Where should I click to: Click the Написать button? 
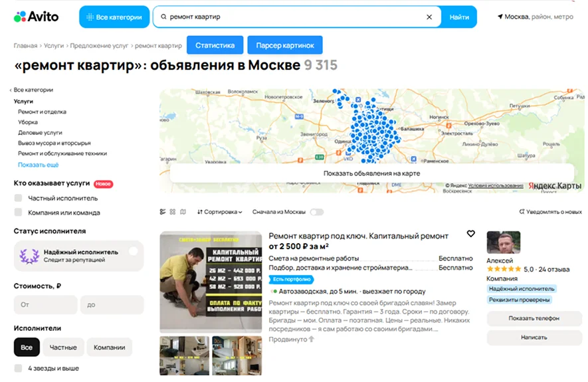pyautogui.click(x=534, y=337)
